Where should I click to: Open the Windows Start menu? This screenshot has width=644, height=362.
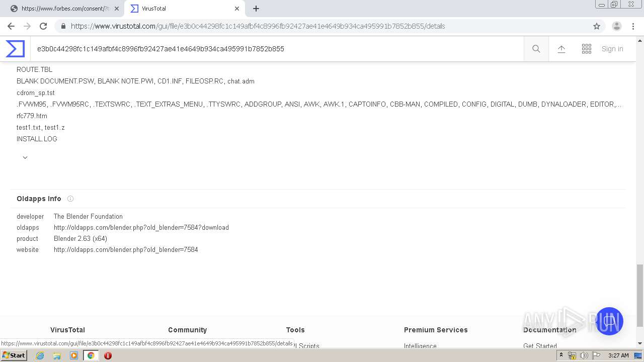[14, 355]
